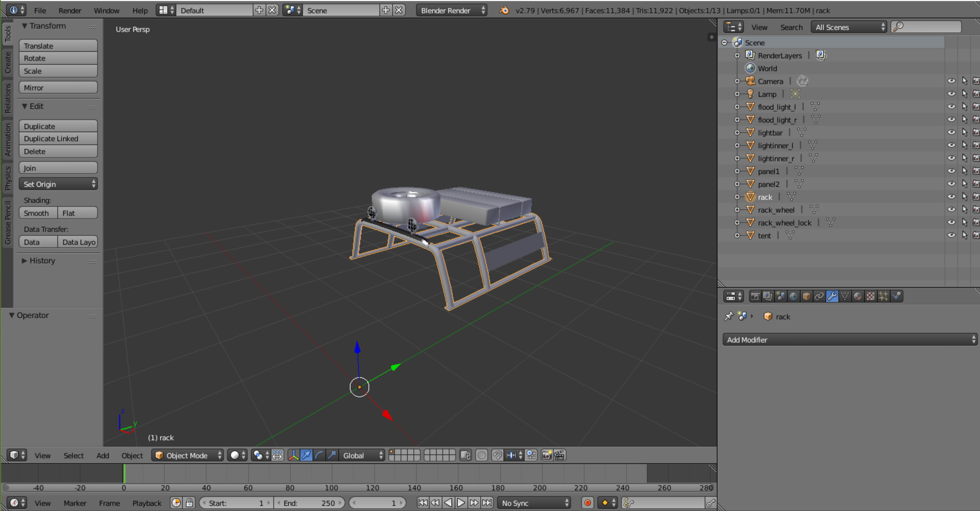Jump to the last frame

pos(487,503)
